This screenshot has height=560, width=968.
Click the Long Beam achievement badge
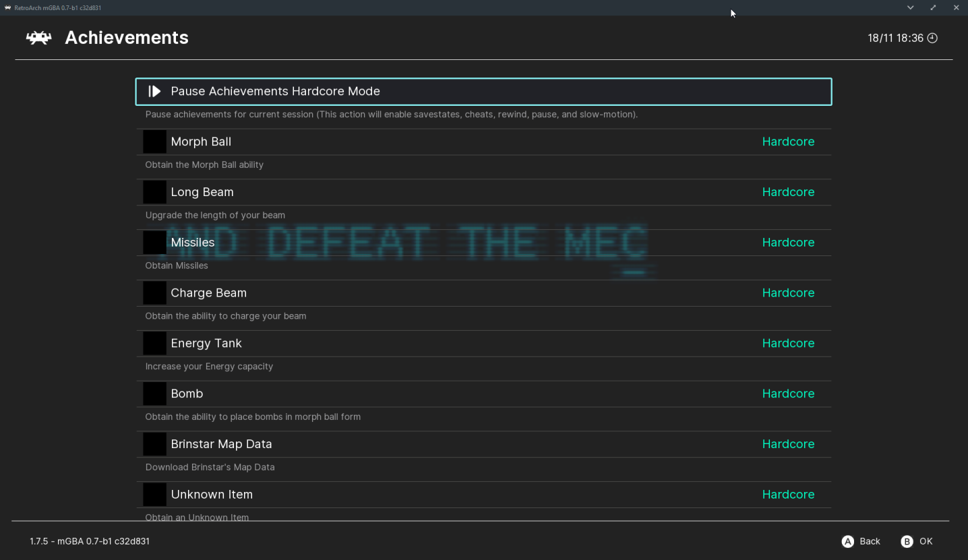[154, 192]
